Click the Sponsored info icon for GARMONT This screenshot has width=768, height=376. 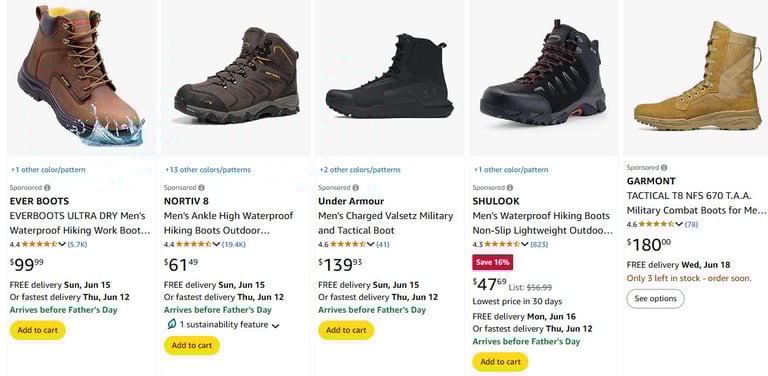coord(664,167)
